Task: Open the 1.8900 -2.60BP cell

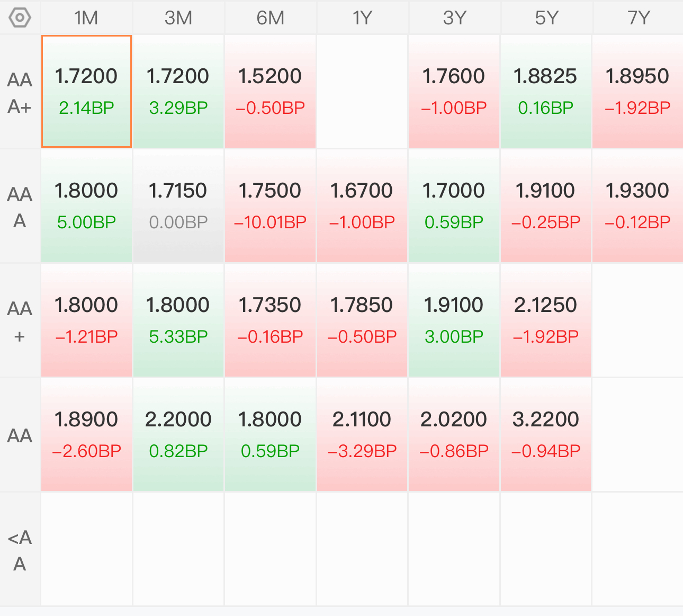Action: pos(86,435)
